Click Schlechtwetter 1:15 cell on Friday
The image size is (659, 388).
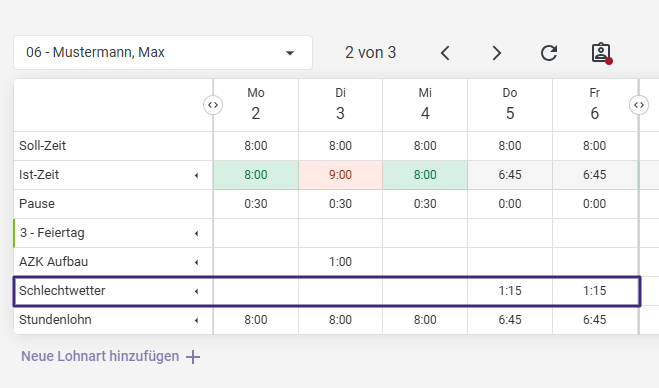594,291
